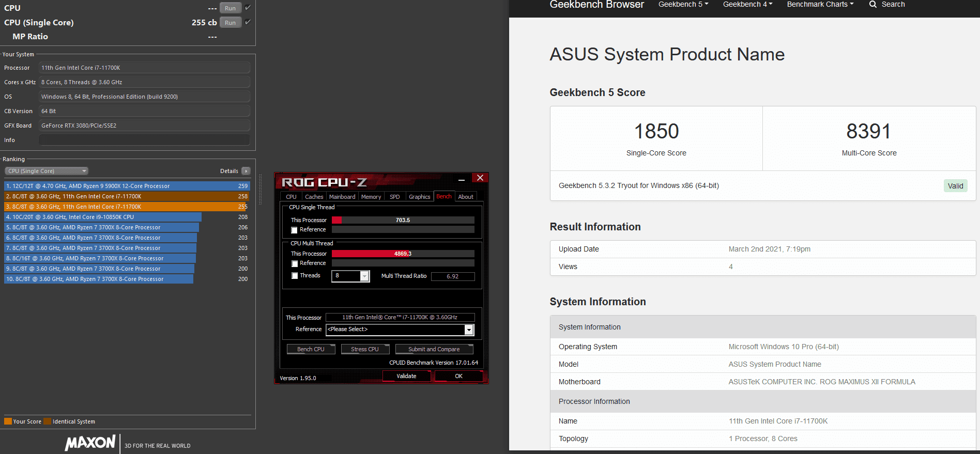Click the Search magnifier icon
Image resolution: width=980 pixels, height=454 pixels.
tap(873, 4)
